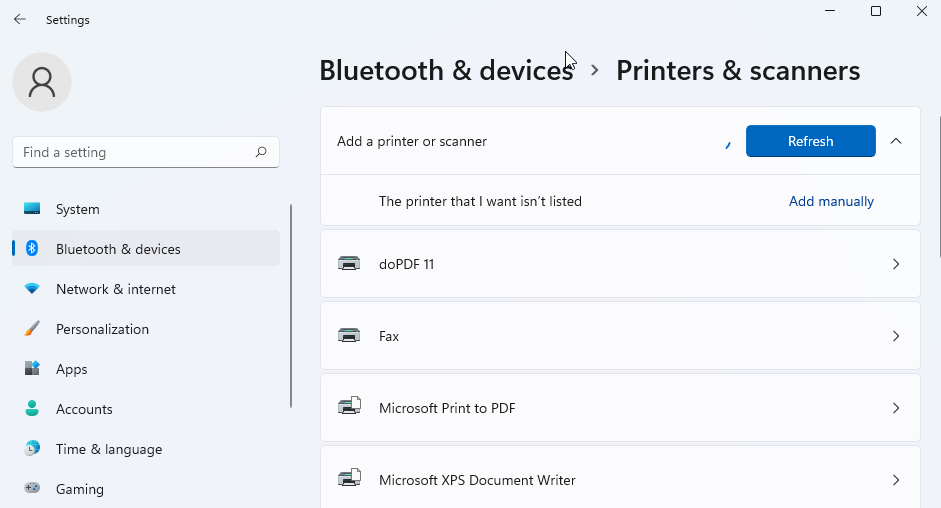Click the Accounts person icon

32,408
